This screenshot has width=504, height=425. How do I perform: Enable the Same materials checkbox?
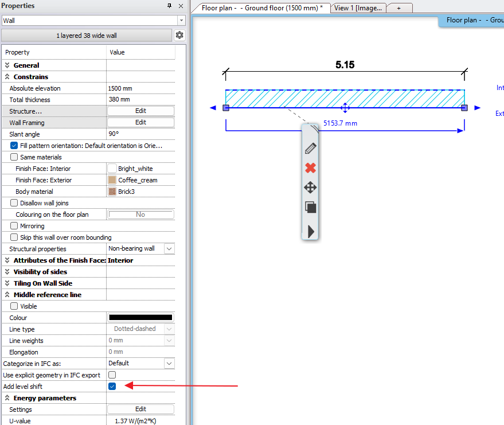[x=14, y=157]
